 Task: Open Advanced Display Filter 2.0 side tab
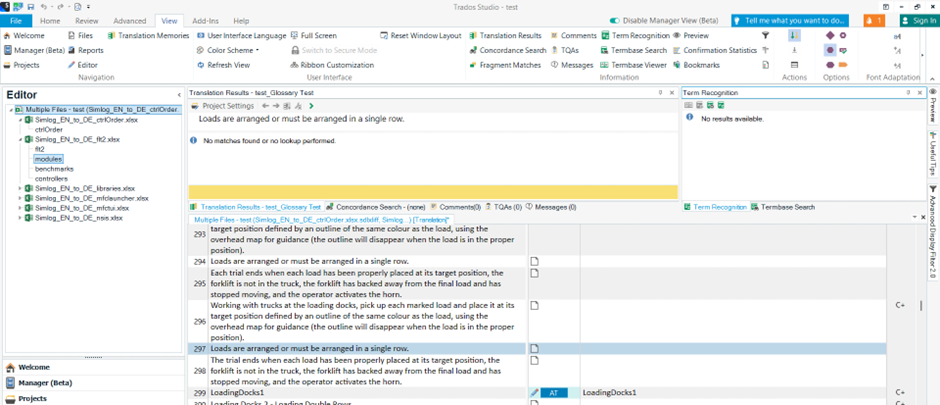933,233
